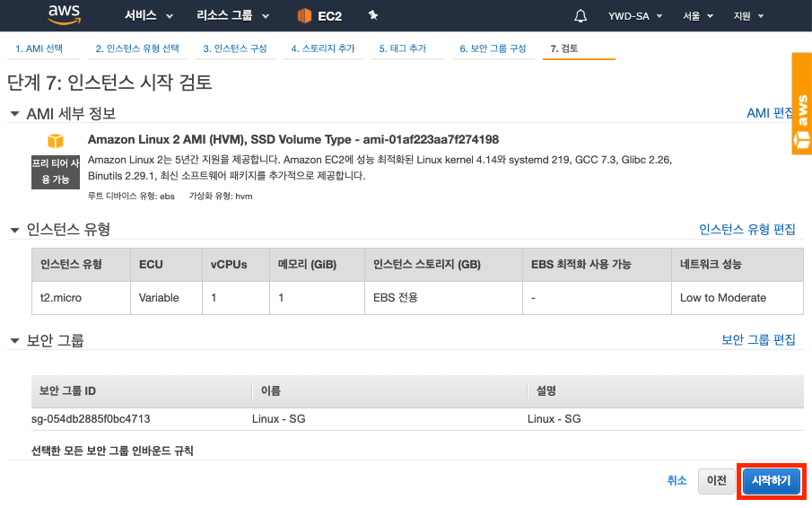The height and width of the screenshot is (508, 812).
Task: Open the orange AWS side feedback tab
Action: pyautogui.click(x=801, y=103)
